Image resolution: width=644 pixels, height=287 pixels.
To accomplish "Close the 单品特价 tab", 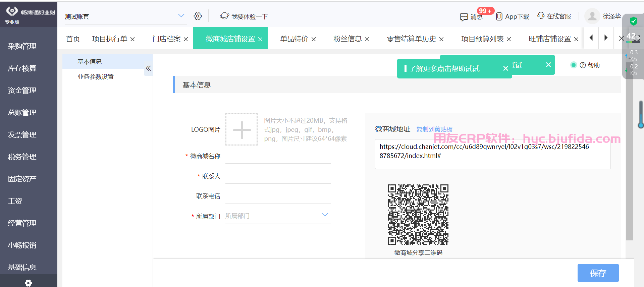I will click(x=314, y=39).
